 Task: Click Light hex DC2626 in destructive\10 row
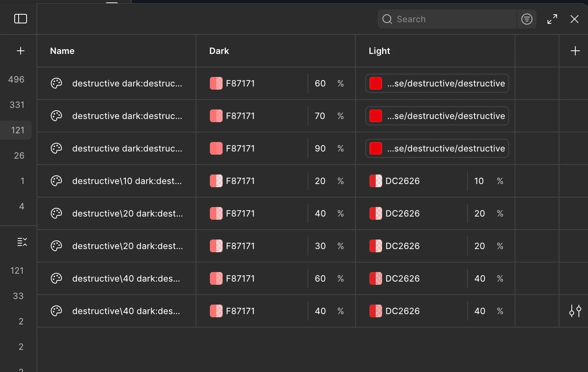tap(403, 181)
